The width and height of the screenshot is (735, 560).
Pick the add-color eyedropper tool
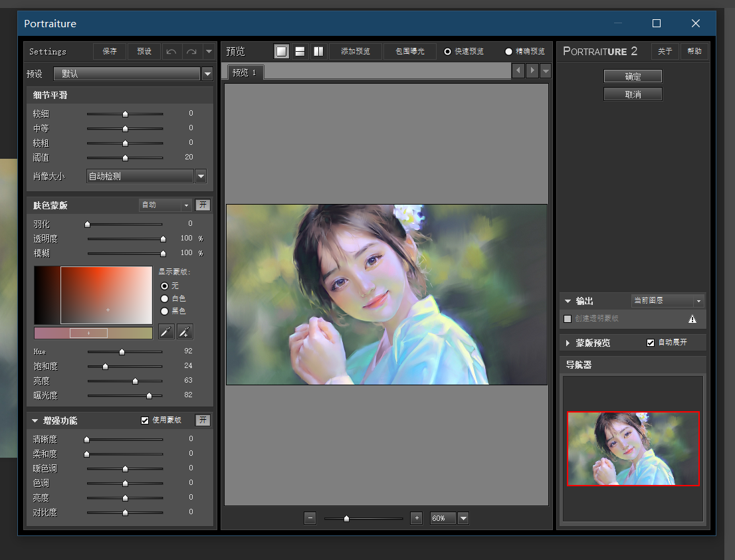tap(185, 332)
